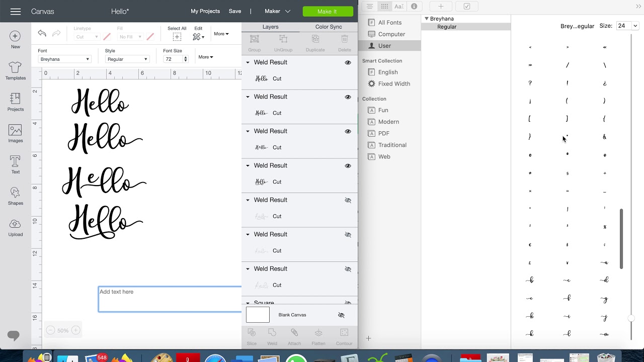Viewport: 644px width, 362px height.
Task: Open the Style dropdown showing Regular
Action: coord(127,59)
